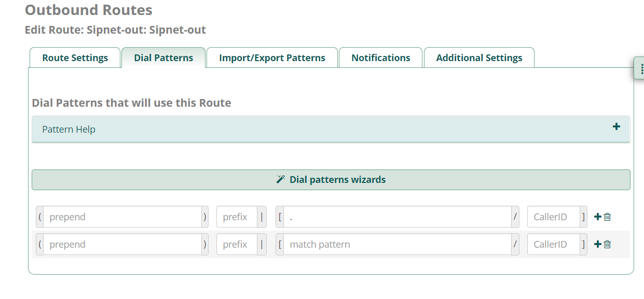644x299 pixels.
Task: Open the Dial patterns wizards button
Action: tap(331, 180)
